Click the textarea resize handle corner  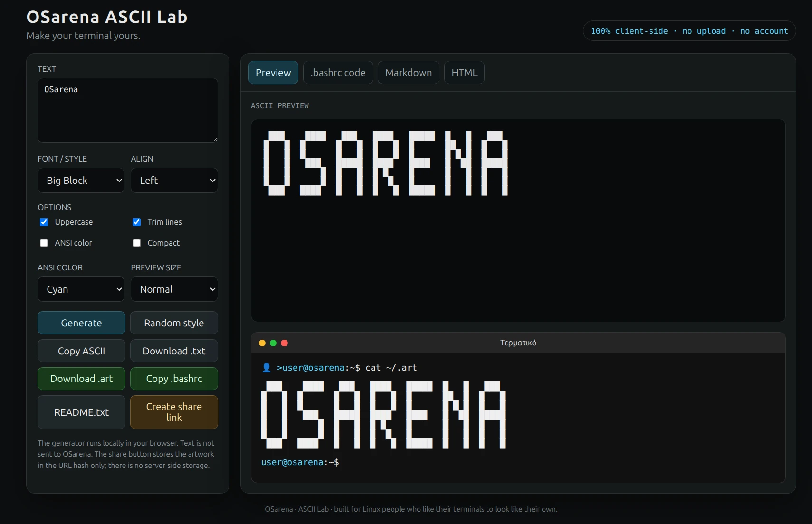pos(215,139)
